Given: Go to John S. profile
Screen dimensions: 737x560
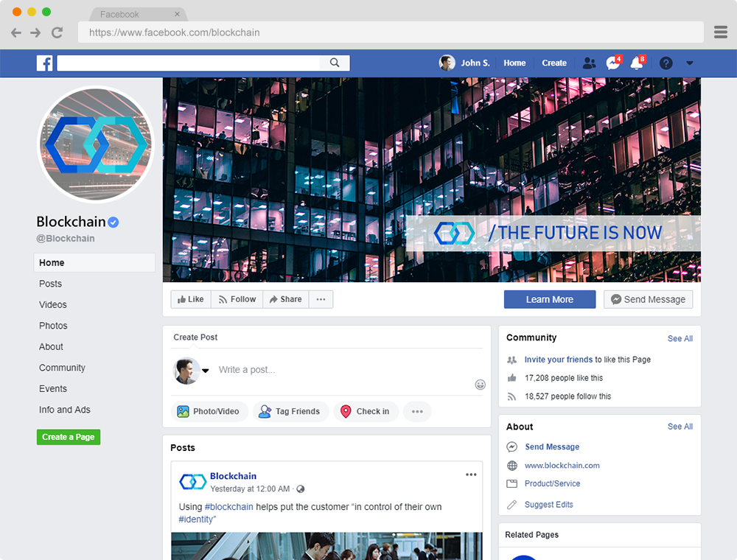Looking at the screenshot, I should (x=475, y=63).
